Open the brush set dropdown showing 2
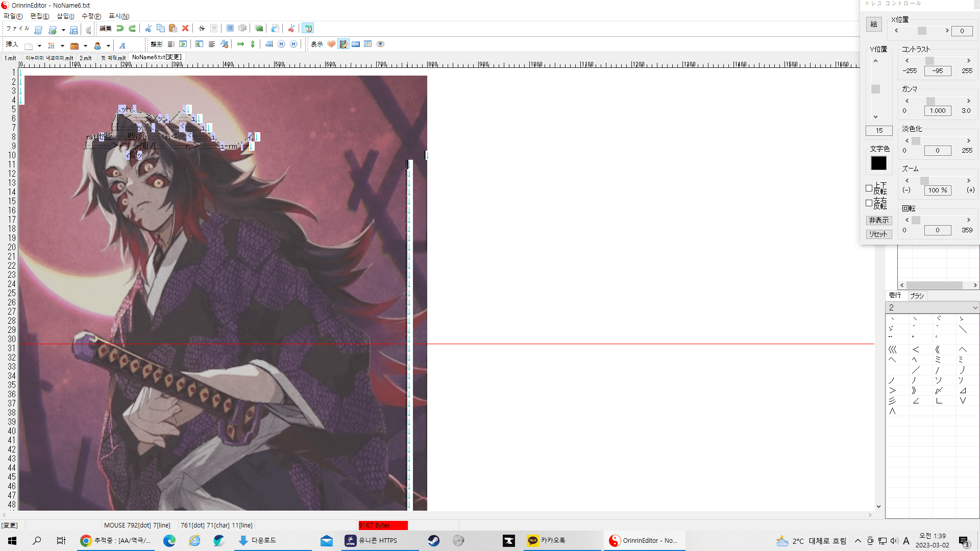The image size is (980, 551). coord(974,308)
